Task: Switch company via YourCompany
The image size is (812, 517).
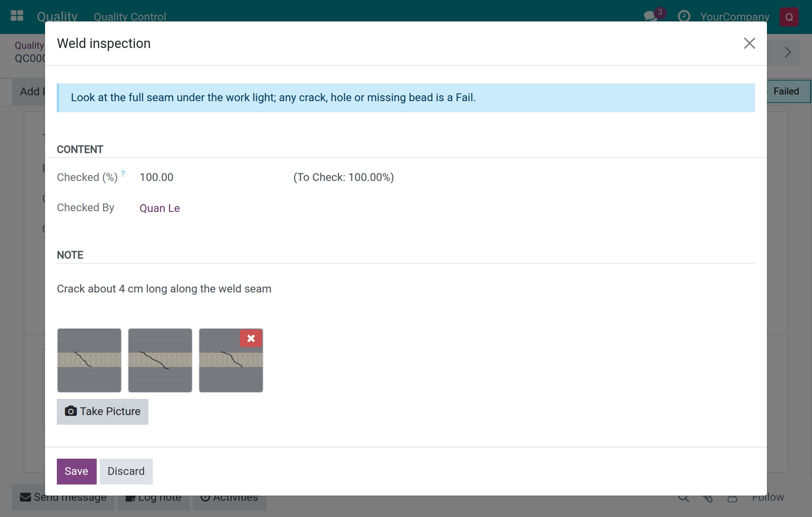Action: 734,17
